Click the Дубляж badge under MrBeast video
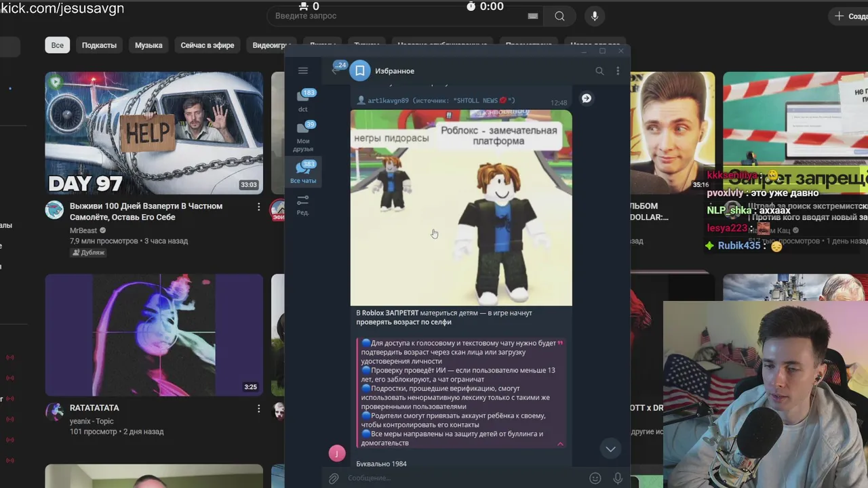This screenshot has height=488, width=868. click(89, 253)
